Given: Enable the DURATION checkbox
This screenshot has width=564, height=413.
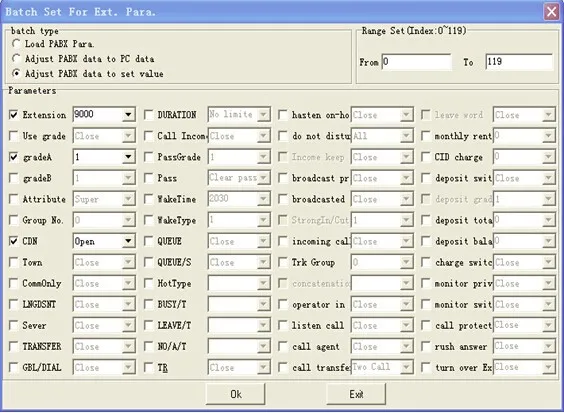Looking at the screenshot, I should tap(149, 115).
